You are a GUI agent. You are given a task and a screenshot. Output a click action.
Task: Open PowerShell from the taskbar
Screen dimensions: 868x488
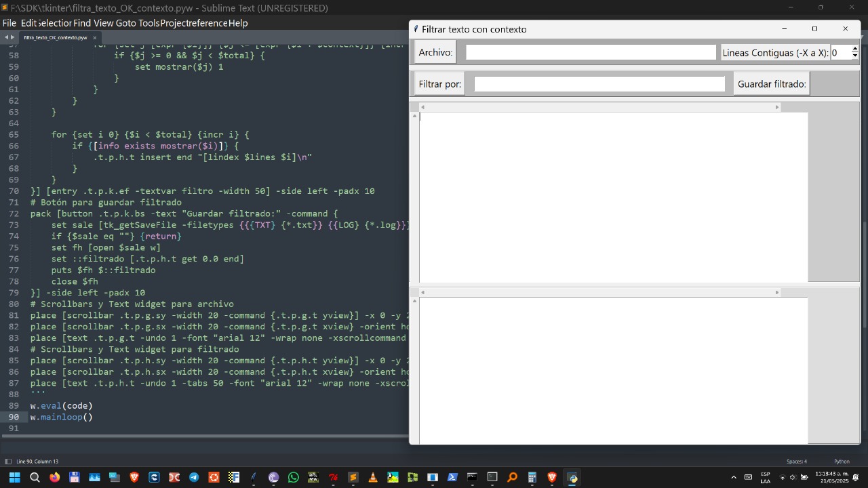tap(452, 477)
